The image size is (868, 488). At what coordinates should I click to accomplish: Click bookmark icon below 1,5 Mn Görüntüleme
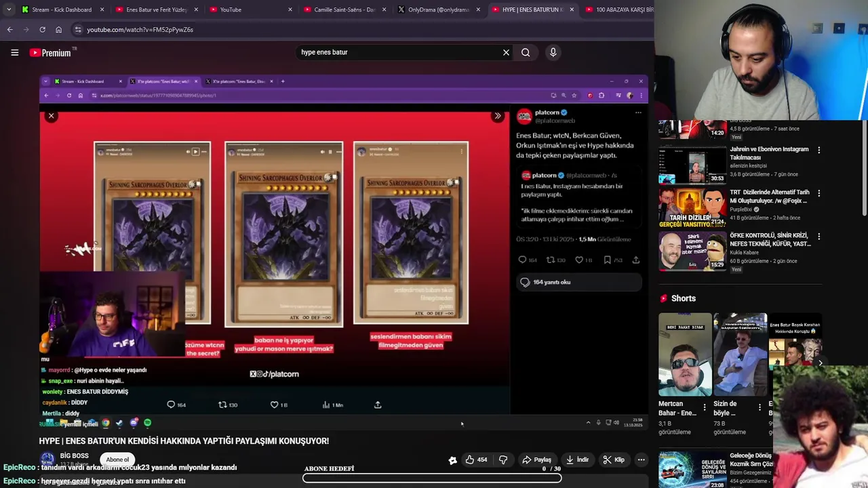pyautogui.click(x=608, y=260)
